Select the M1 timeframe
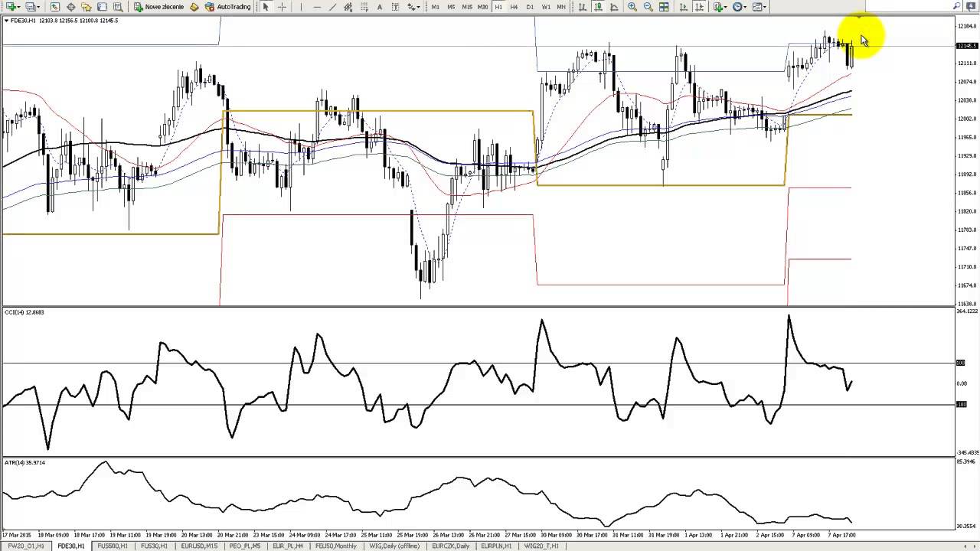 click(435, 7)
